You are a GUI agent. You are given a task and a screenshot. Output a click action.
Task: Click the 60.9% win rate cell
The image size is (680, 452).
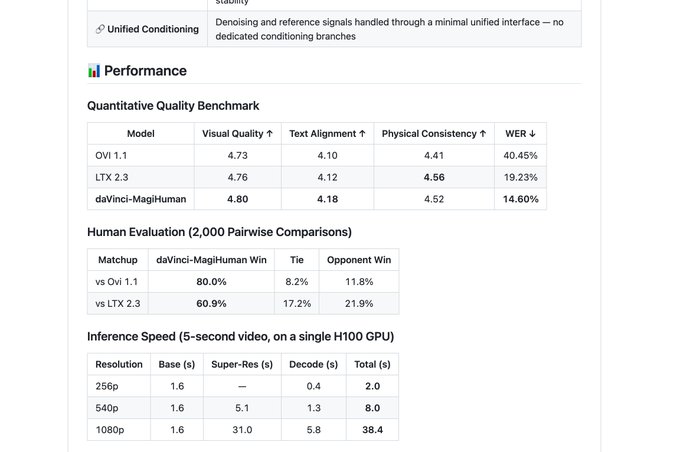click(211, 303)
